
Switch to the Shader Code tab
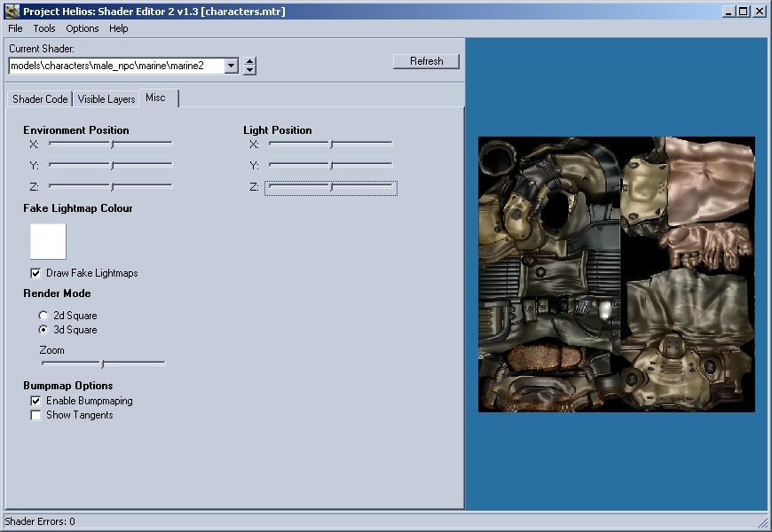(x=40, y=99)
